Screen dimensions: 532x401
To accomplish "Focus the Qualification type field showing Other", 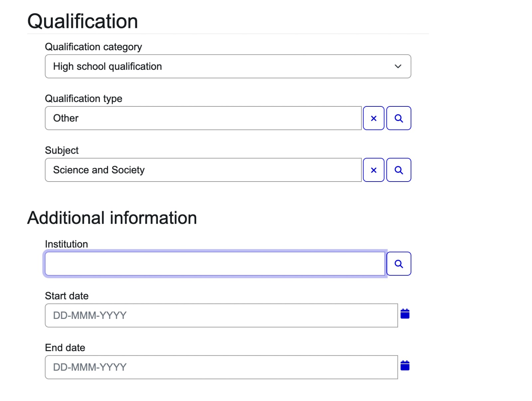I will coord(203,118).
